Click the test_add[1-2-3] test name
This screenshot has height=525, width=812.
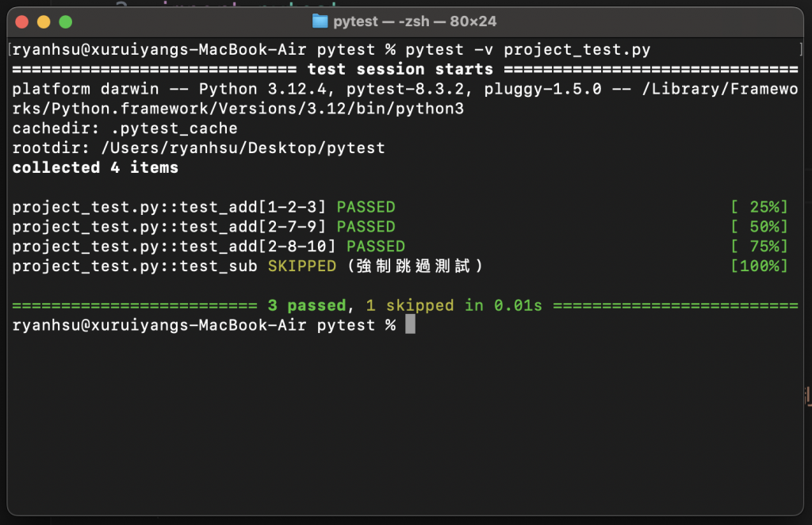click(169, 207)
